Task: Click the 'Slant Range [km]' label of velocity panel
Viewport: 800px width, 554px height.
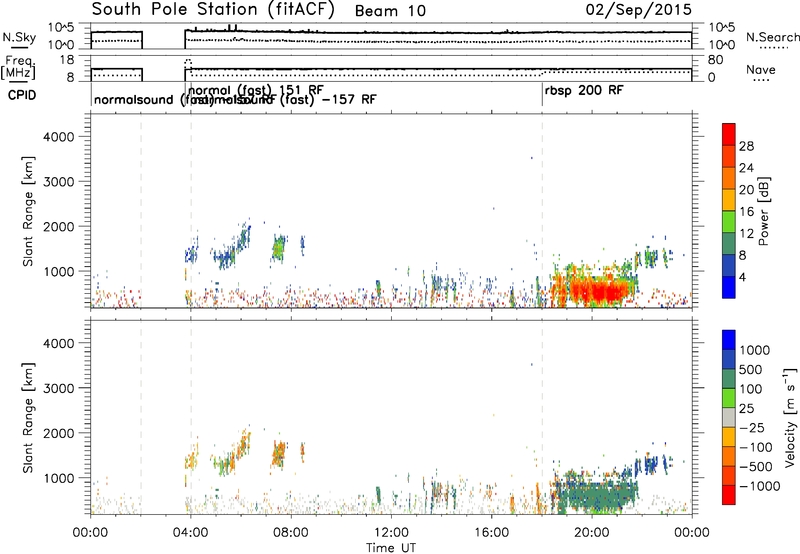Action: point(28,418)
